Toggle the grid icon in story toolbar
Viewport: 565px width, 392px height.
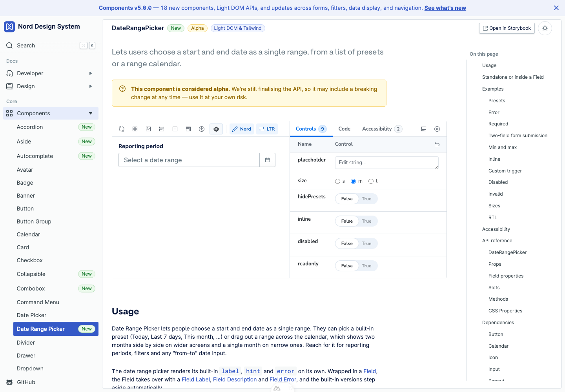[135, 129]
